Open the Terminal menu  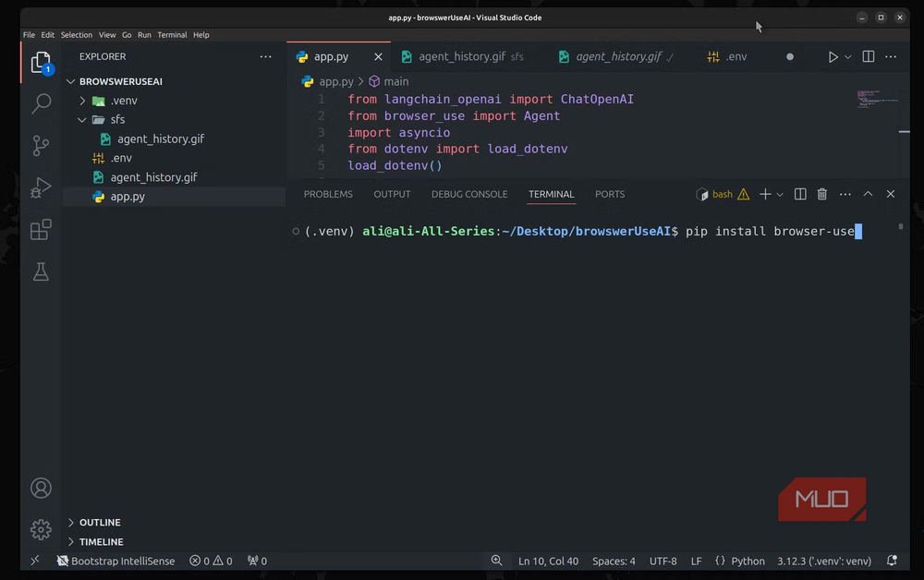(x=172, y=35)
